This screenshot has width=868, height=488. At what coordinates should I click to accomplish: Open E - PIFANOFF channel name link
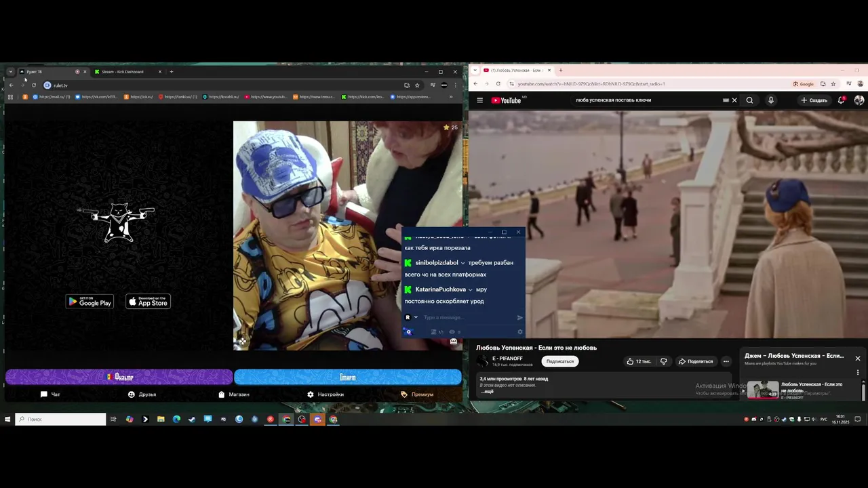[507, 359]
